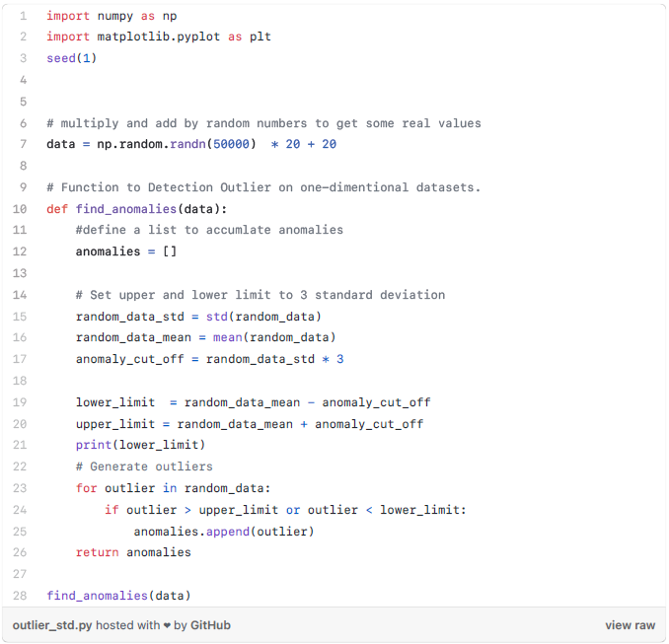This screenshot has height=644, width=669.
Task: Click comment 'Function to Detection Outlier'
Action: [x=263, y=187]
